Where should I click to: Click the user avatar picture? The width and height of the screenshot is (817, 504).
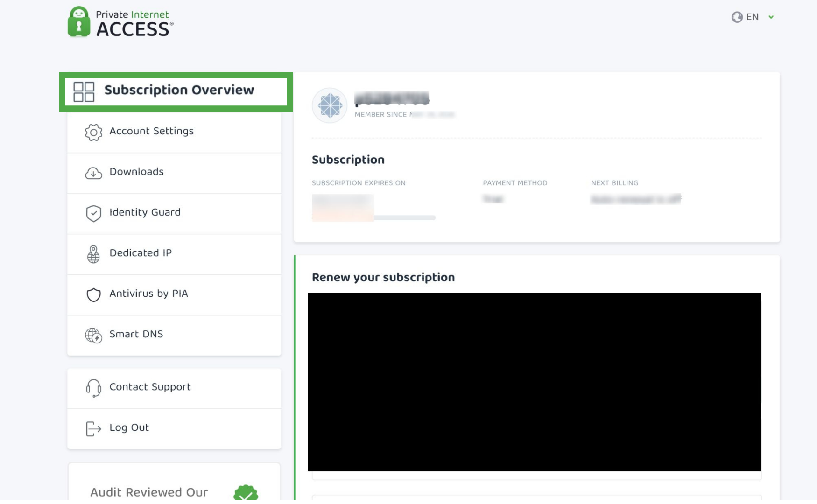click(330, 105)
